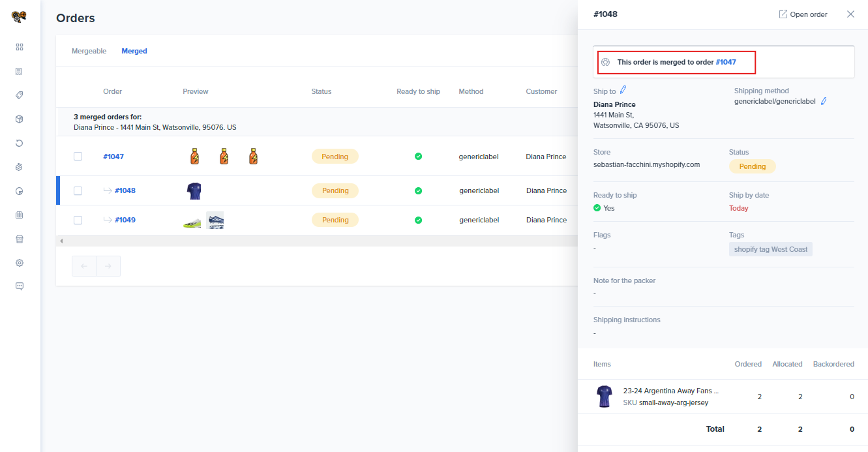Click the orders receipt icon in sidebar
The width and height of the screenshot is (868, 452).
pyautogui.click(x=20, y=71)
